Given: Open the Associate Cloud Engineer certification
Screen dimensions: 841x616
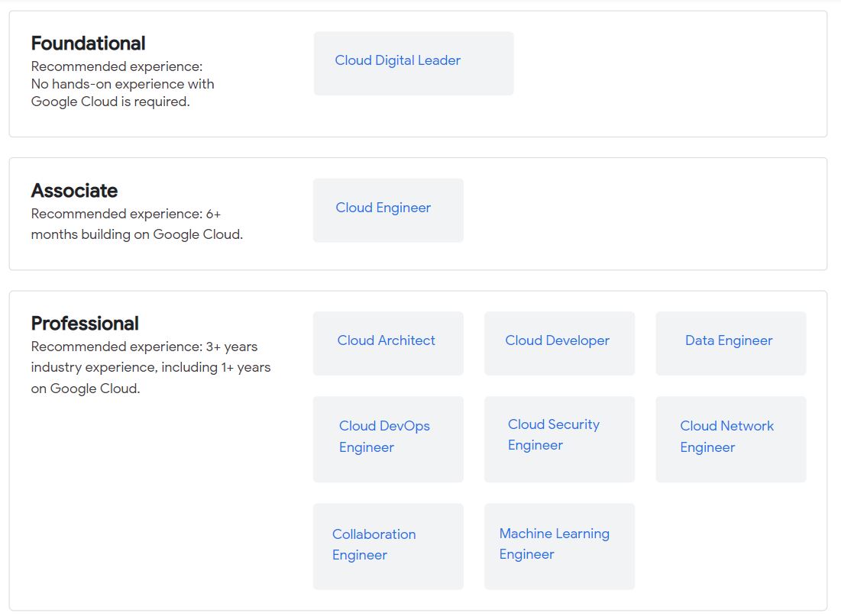Looking at the screenshot, I should [388, 210].
